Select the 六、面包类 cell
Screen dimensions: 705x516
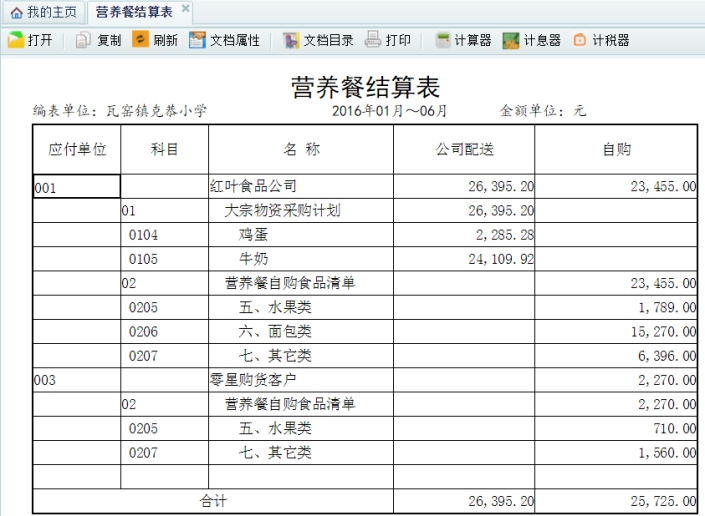point(301,332)
